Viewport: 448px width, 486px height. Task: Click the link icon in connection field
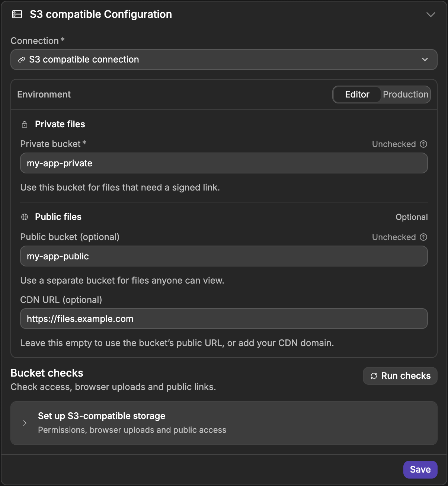tap(22, 60)
